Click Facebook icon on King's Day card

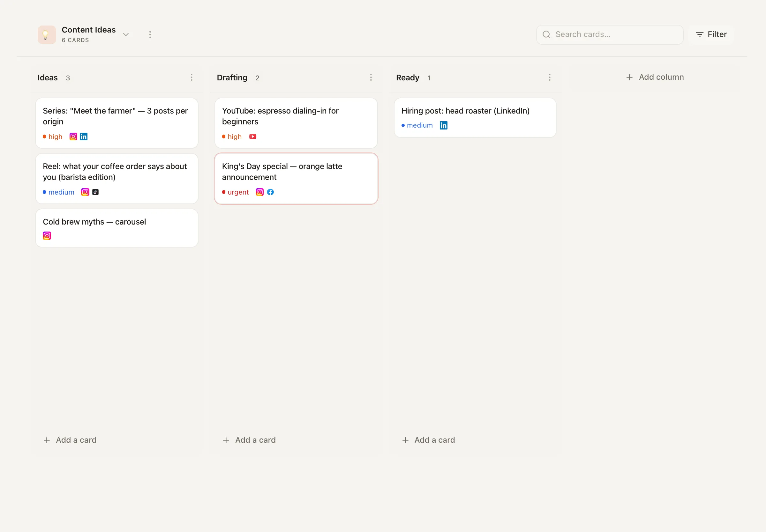270,192
